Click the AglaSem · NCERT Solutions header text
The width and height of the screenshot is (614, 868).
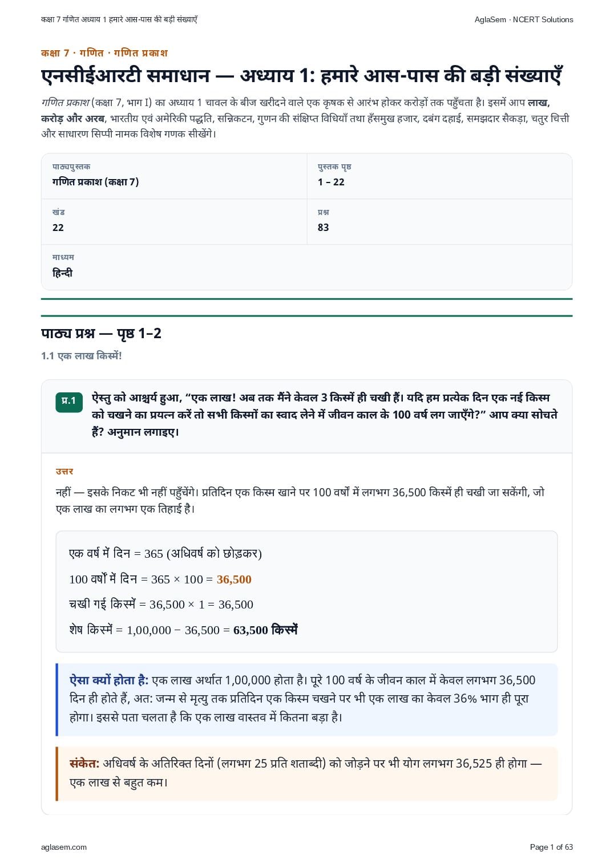click(x=524, y=19)
